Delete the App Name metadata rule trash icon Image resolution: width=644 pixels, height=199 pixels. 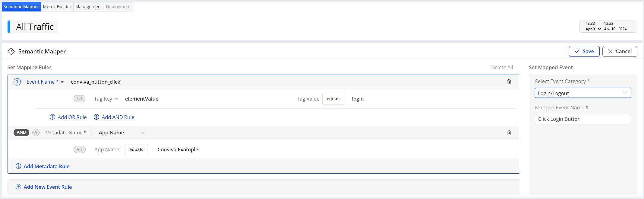coord(509,133)
